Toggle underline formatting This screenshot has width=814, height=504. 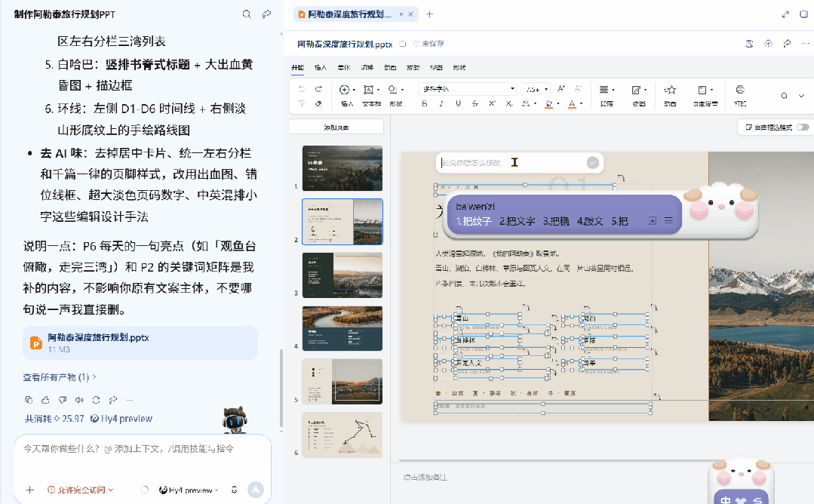[x=458, y=103]
